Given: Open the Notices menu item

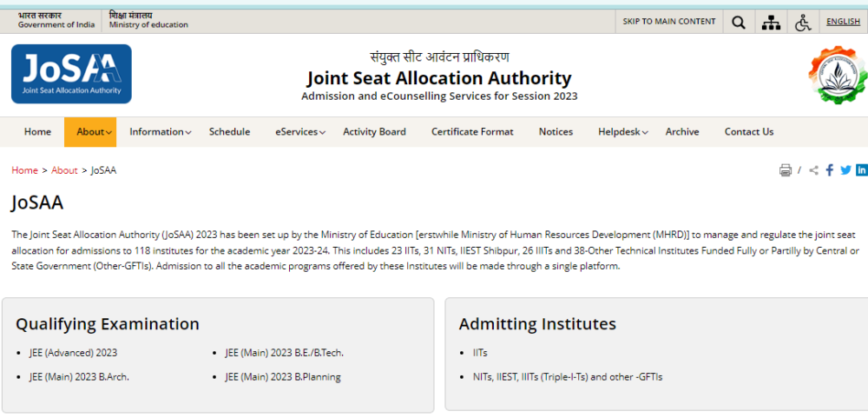Looking at the screenshot, I should (x=556, y=132).
